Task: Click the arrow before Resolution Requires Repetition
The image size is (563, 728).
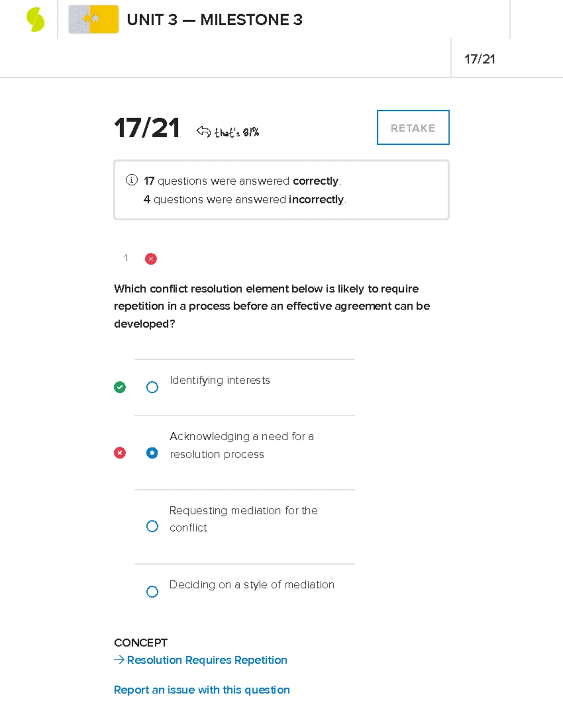Action: [x=119, y=660]
